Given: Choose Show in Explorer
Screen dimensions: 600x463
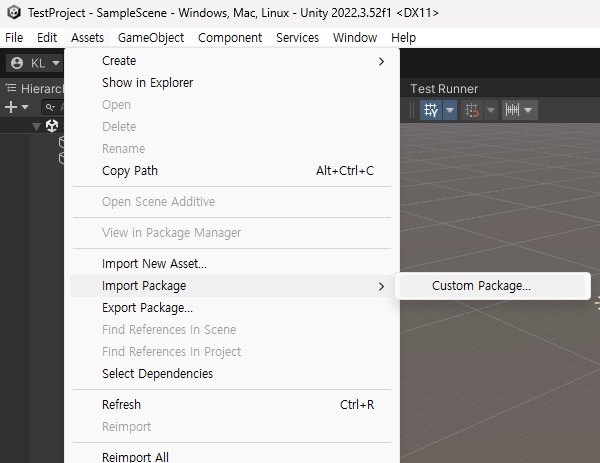Looking at the screenshot, I should (232, 83).
